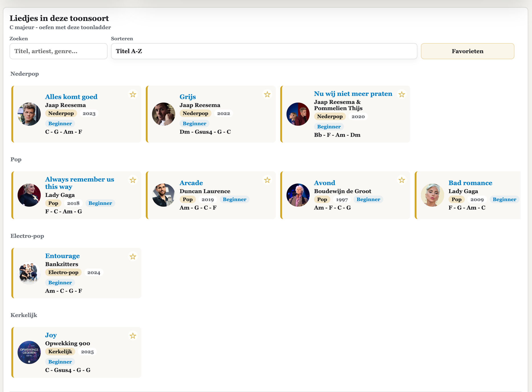Open the song Avond
Image resolution: width=532 pixels, height=392 pixels.
coord(325,183)
